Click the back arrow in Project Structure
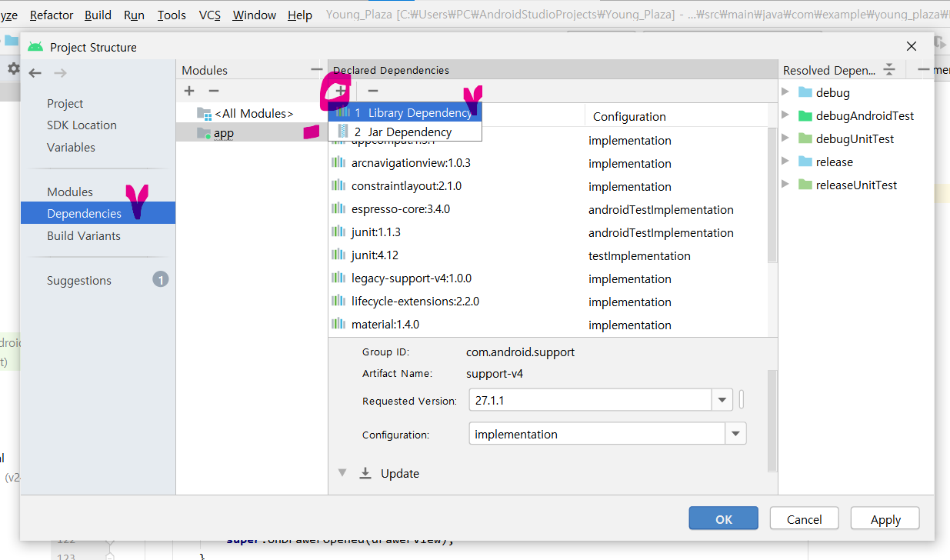 (x=35, y=73)
